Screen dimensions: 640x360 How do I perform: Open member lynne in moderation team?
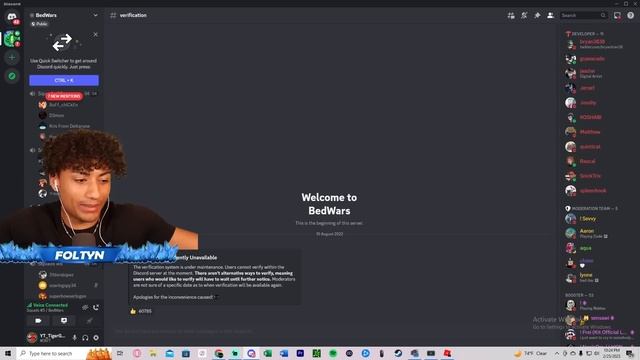click(x=597, y=278)
